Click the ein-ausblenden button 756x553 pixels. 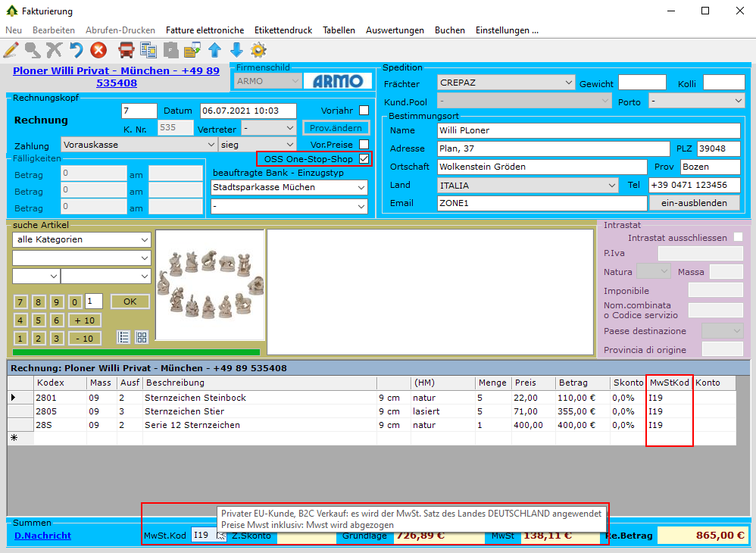pos(694,203)
